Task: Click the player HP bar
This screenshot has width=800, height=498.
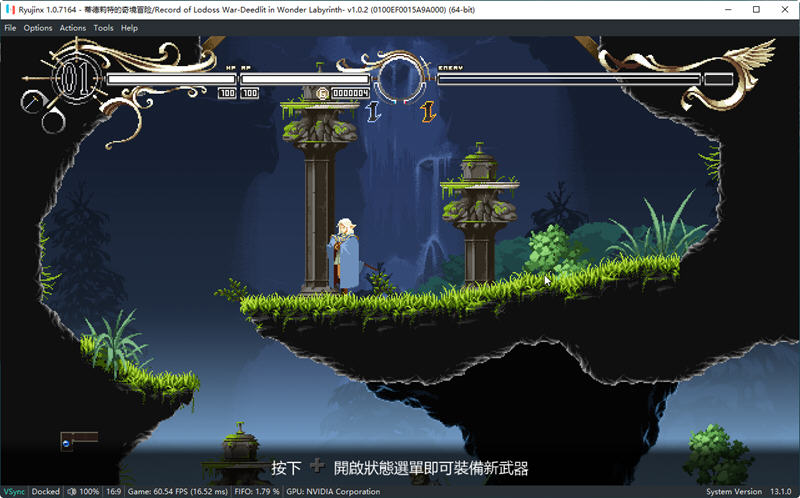Action: click(x=172, y=79)
